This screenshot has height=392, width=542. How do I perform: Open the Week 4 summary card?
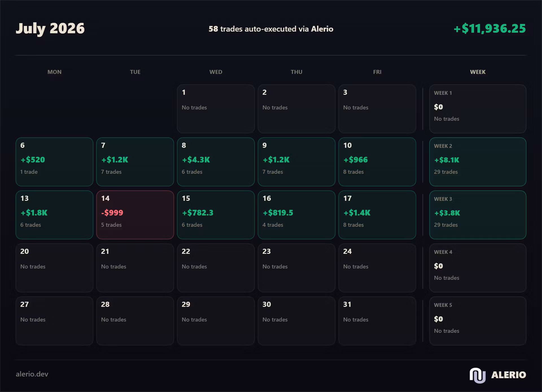pos(478,268)
